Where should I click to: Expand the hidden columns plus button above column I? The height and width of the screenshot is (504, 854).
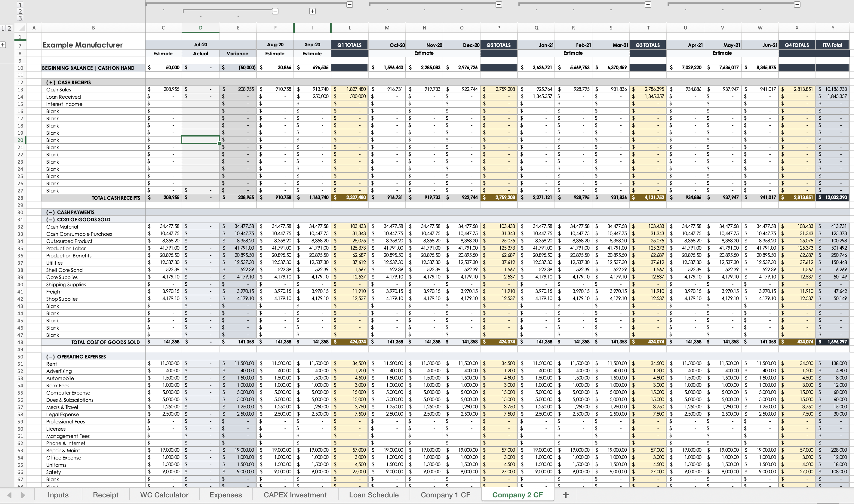click(x=312, y=11)
